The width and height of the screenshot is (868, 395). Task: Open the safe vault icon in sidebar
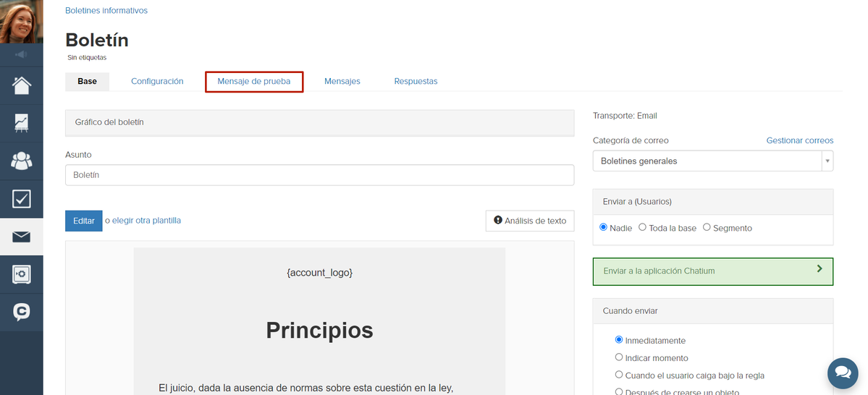[22, 274]
